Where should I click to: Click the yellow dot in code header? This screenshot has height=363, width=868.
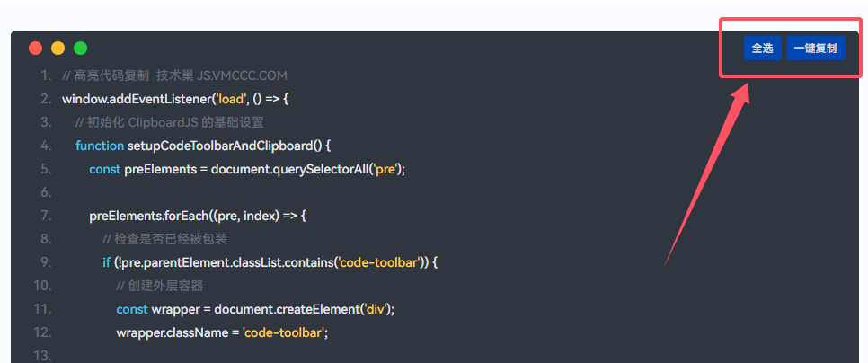tap(58, 48)
